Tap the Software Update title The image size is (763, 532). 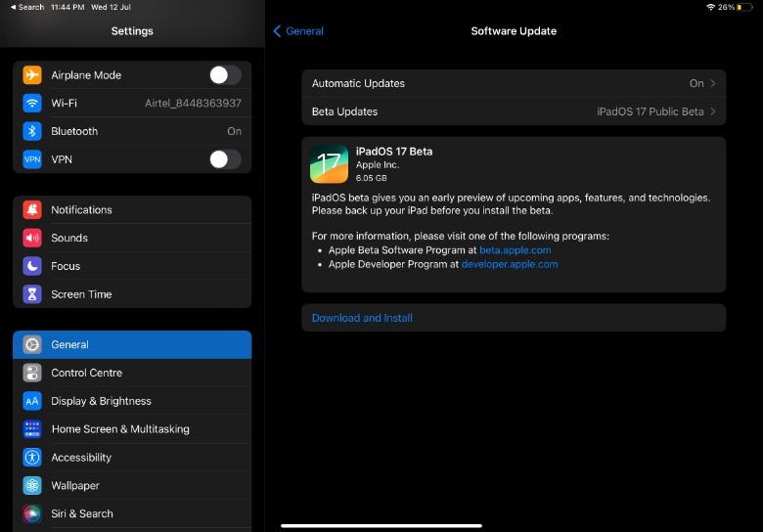[x=514, y=31]
